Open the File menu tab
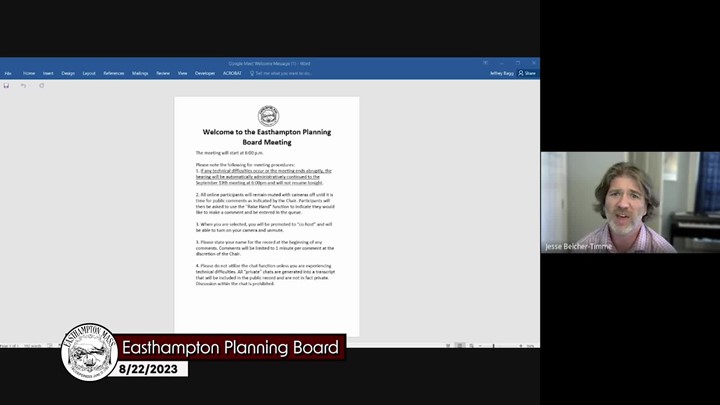This screenshot has height=405, width=720. coord(8,73)
